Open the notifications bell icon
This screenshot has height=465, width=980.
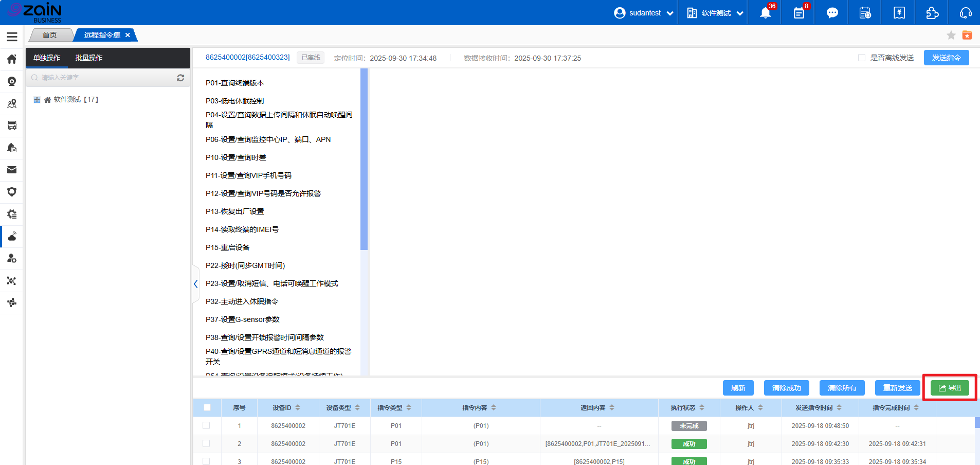pos(765,13)
